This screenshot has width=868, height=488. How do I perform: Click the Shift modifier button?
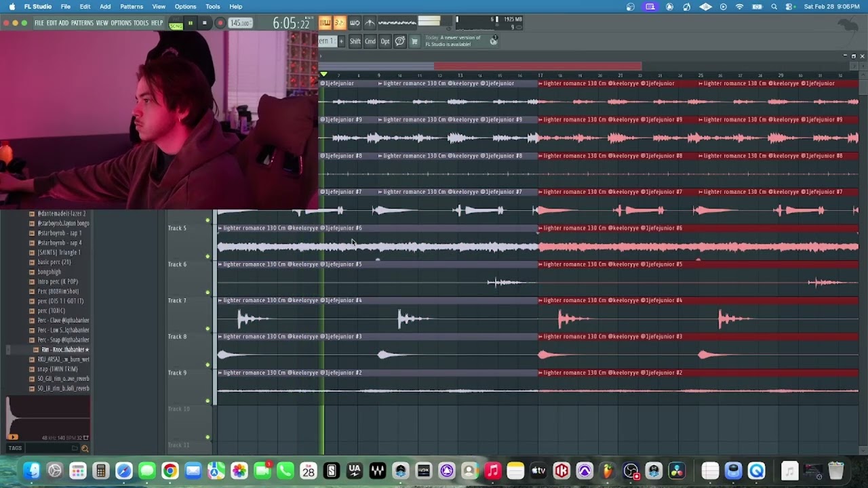tap(355, 41)
